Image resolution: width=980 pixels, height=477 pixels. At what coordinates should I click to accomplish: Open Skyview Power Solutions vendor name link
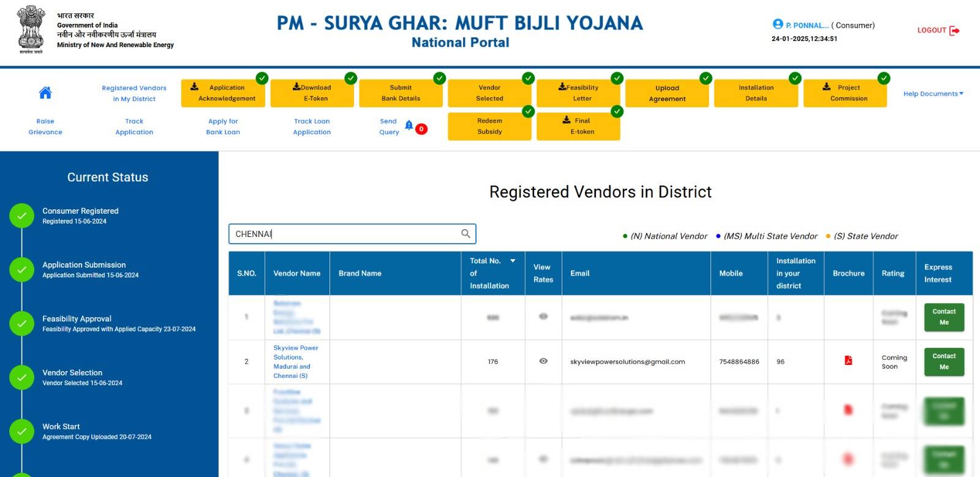tap(296, 362)
